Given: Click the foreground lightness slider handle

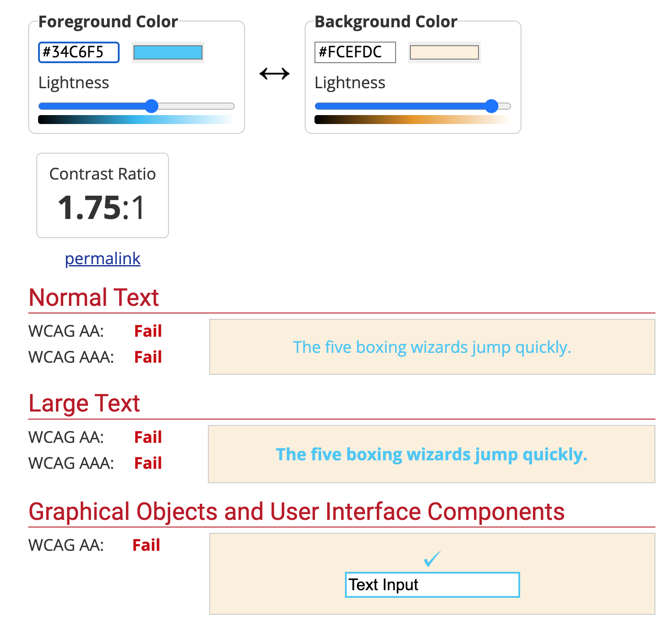Looking at the screenshot, I should coord(152,106).
